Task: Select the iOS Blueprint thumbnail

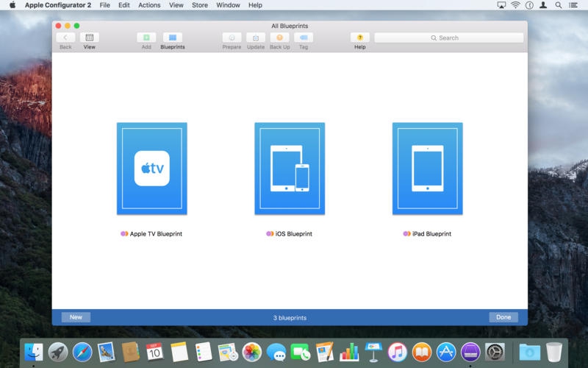Action: pos(290,169)
